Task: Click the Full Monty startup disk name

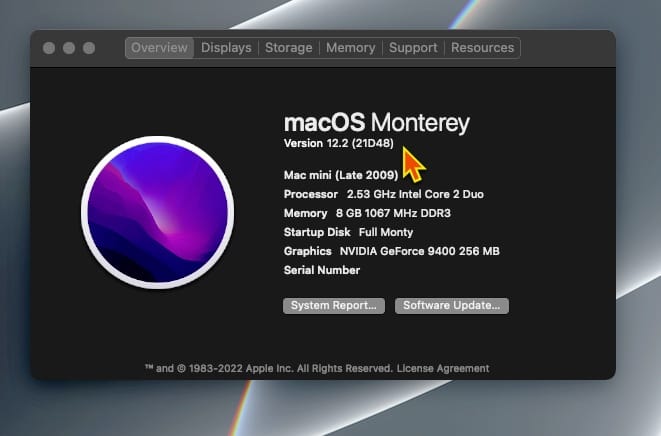Action: pos(386,232)
